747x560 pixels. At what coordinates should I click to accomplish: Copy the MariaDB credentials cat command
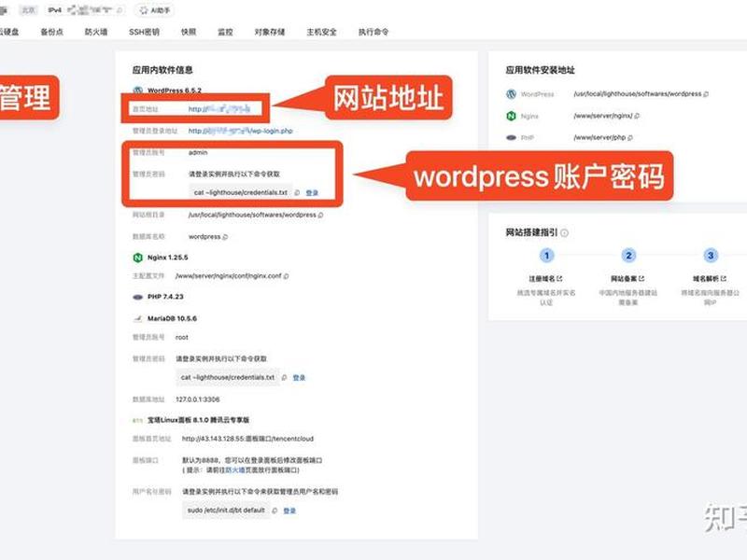click(x=285, y=378)
